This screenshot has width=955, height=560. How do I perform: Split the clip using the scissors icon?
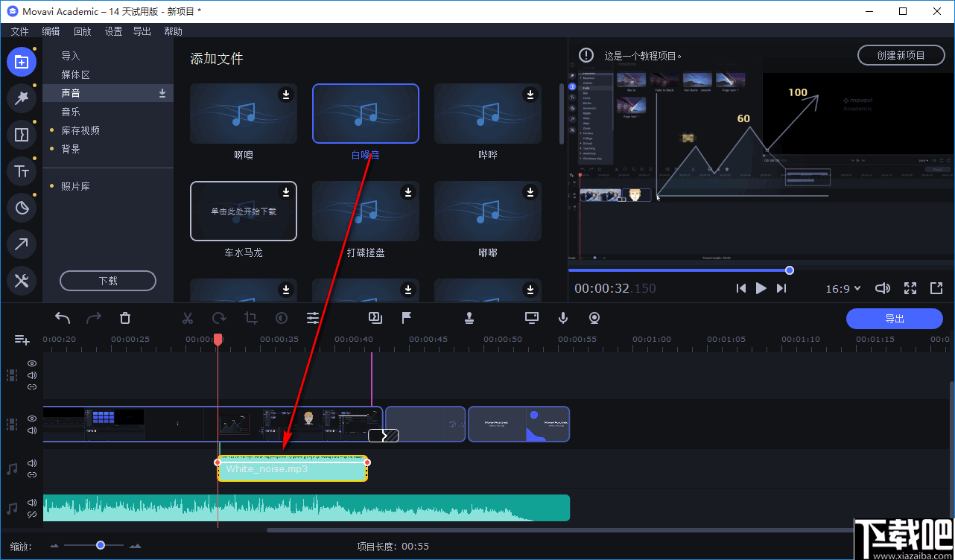[x=187, y=317]
